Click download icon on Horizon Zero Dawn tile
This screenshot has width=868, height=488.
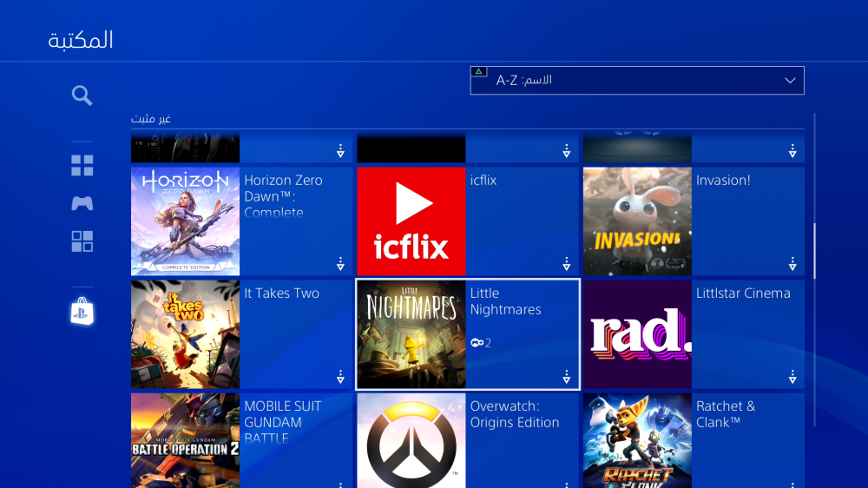click(x=340, y=264)
